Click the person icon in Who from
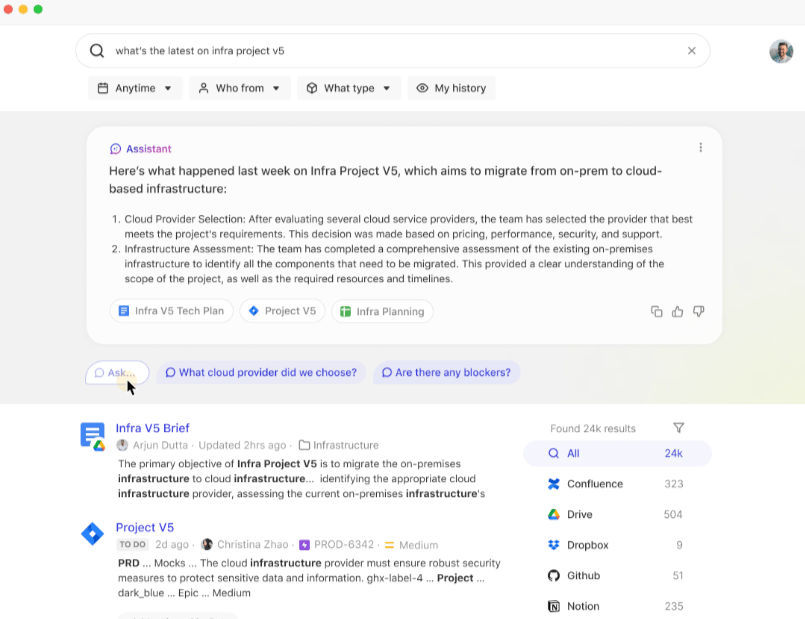 pos(203,88)
